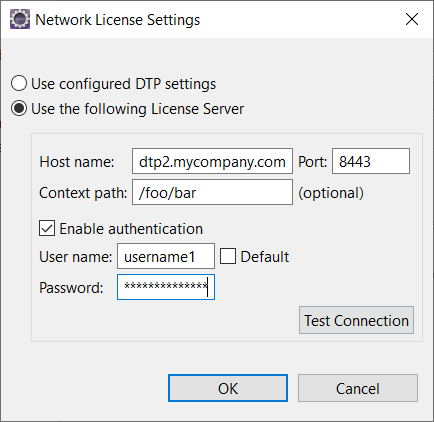Screen dimensions: 434x422
Task: Click inside the masked Password field
Action: (166, 287)
